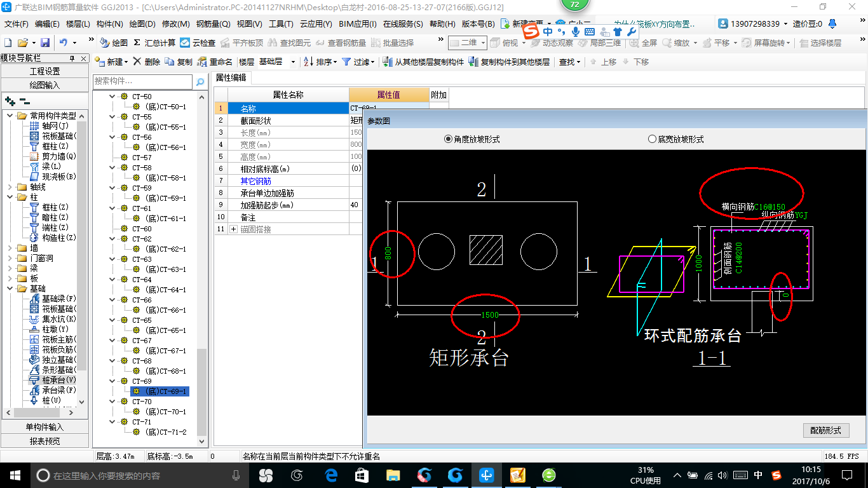Click the 全屏 fullscreen tool
868x488 pixels.
[643, 43]
